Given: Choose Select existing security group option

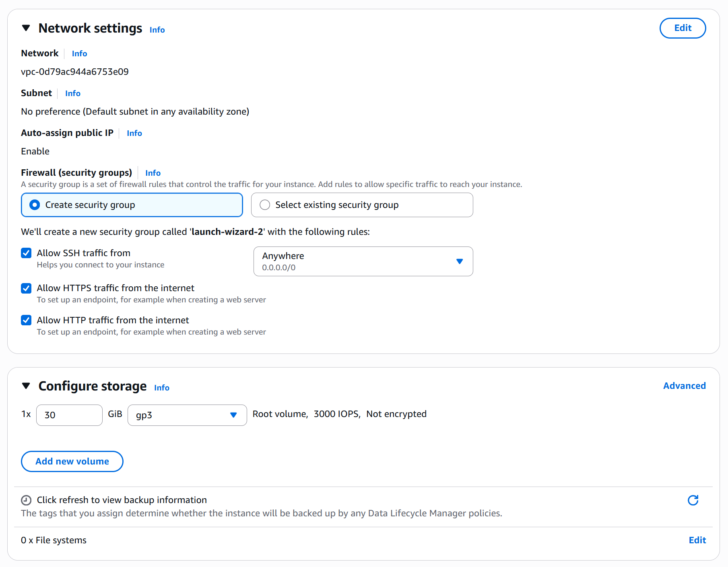Looking at the screenshot, I should (265, 205).
